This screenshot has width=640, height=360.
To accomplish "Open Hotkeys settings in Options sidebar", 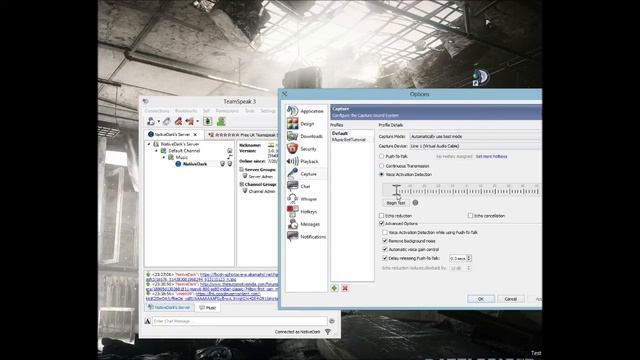I will pos(306,212).
